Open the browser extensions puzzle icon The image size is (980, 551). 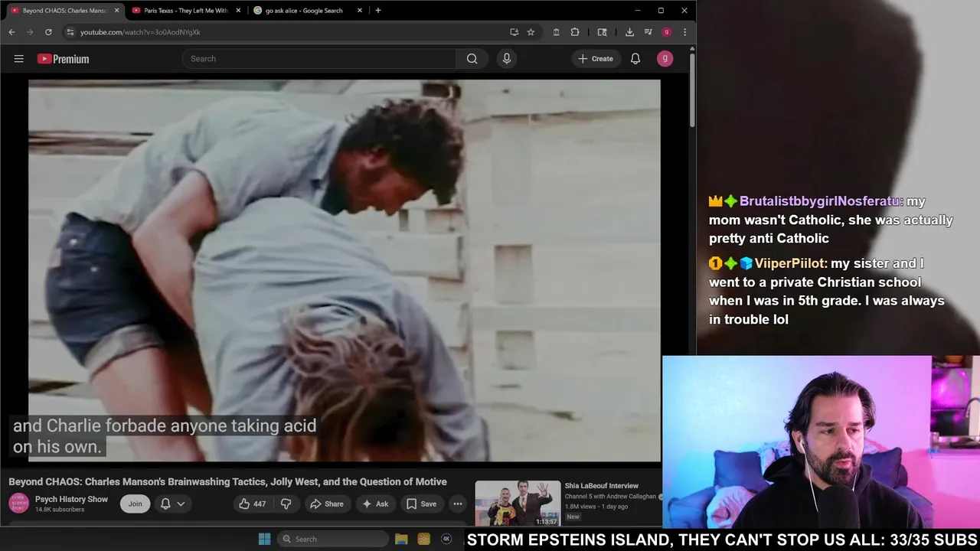coord(575,32)
